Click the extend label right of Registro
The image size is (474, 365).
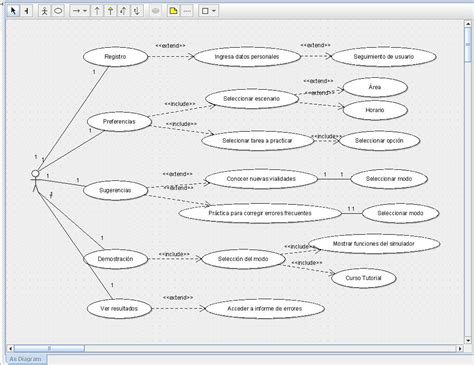click(x=170, y=46)
